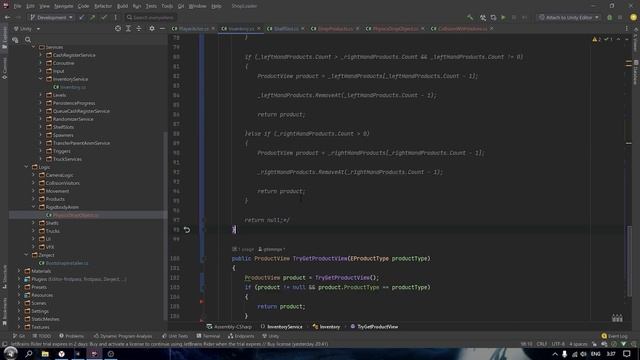The height and width of the screenshot is (360, 640).
Task: Click the editor vertical scrollbar
Action: [629, 261]
